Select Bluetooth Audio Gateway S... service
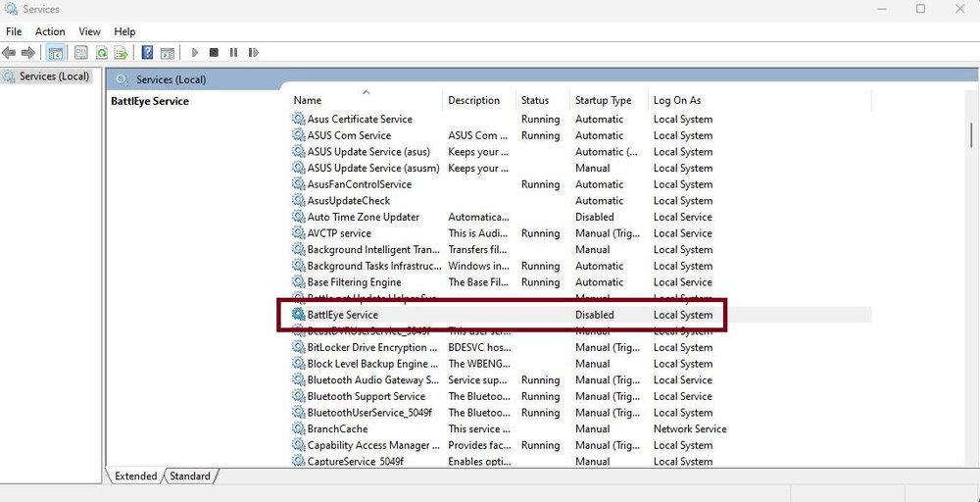The image size is (980, 502). pyautogui.click(x=373, y=379)
